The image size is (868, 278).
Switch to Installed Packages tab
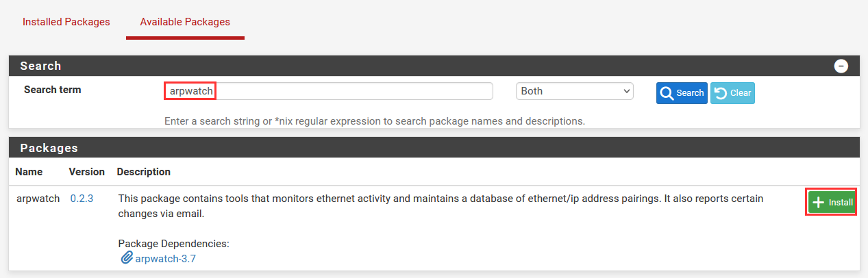click(x=66, y=22)
